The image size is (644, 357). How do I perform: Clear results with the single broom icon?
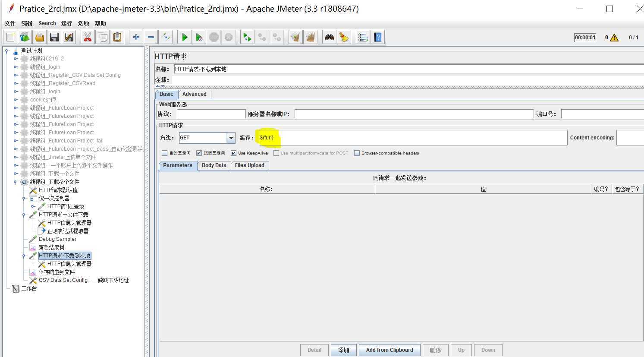coord(296,37)
